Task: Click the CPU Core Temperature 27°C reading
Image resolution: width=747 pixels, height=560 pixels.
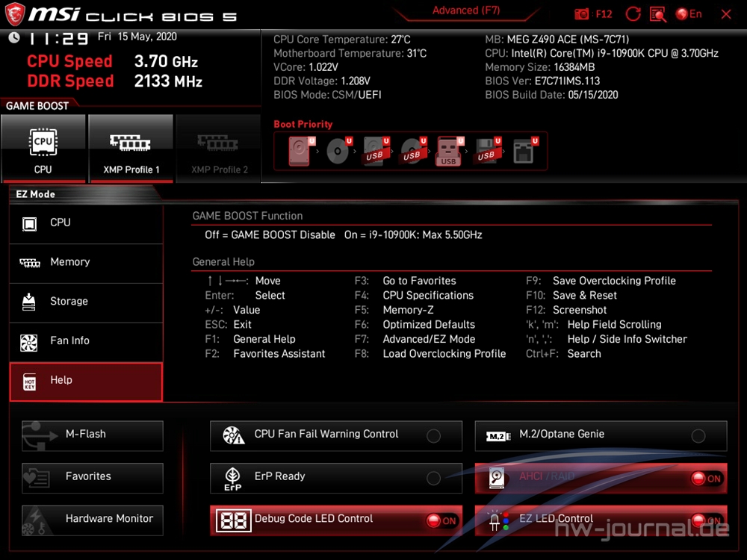Action: click(x=342, y=40)
